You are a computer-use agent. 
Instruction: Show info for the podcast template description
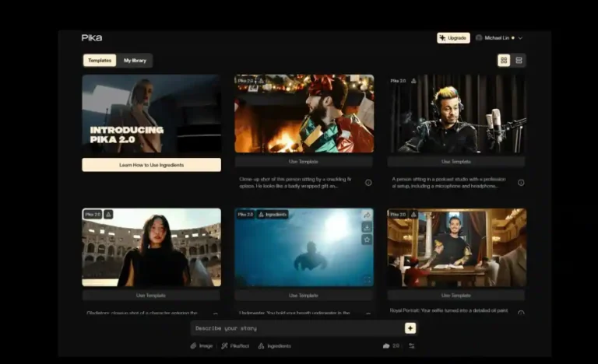point(521,183)
